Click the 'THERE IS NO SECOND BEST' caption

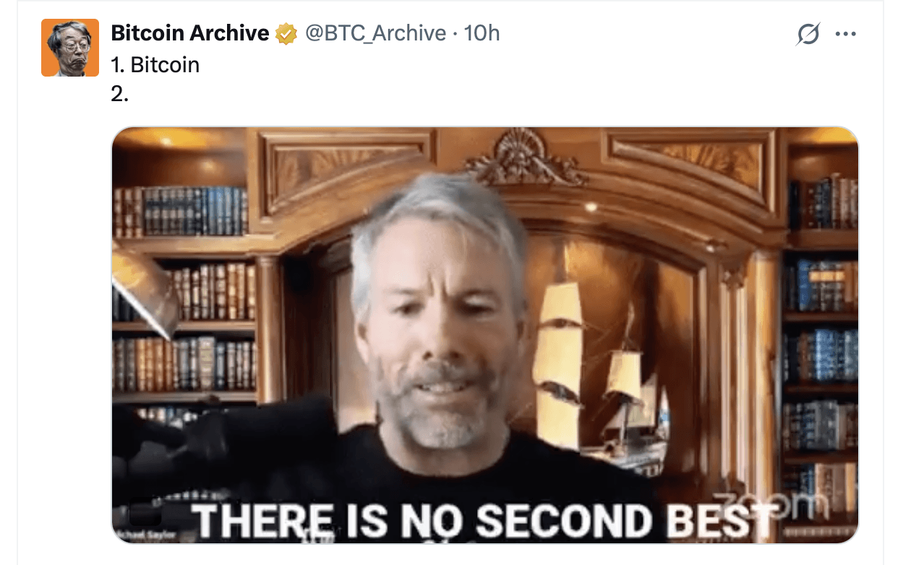481,520
